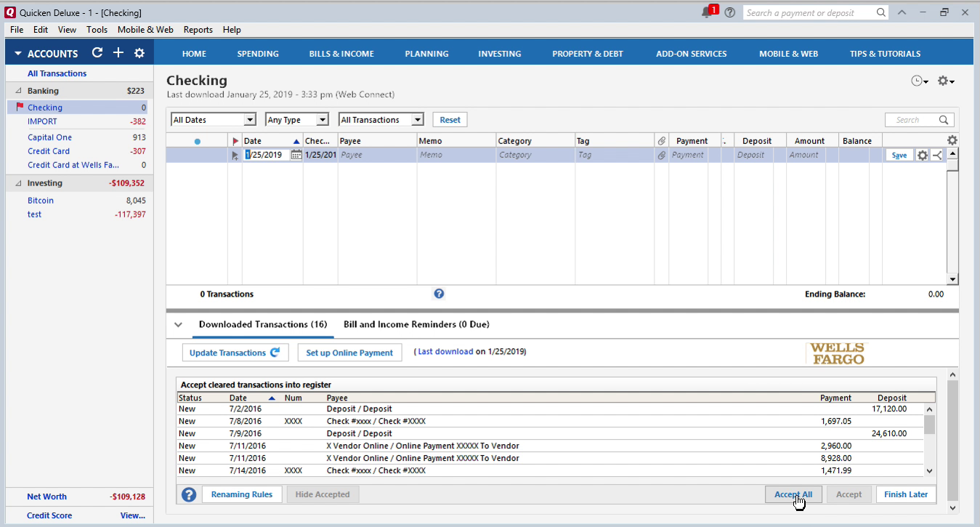980x527 pixels.
Task: Open Renaming Rules
Action: click(x=242, y=494)
